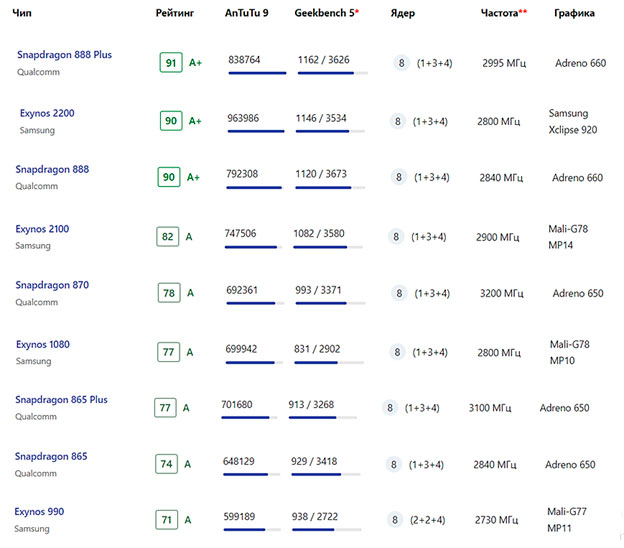Click the Exynos 1080 rating badge 77
Screen dimensions: 624x548
169,352
